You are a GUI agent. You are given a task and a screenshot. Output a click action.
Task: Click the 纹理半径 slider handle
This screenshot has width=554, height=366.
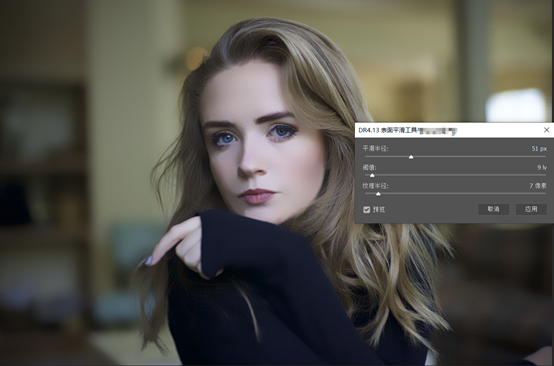coord(378,194)
